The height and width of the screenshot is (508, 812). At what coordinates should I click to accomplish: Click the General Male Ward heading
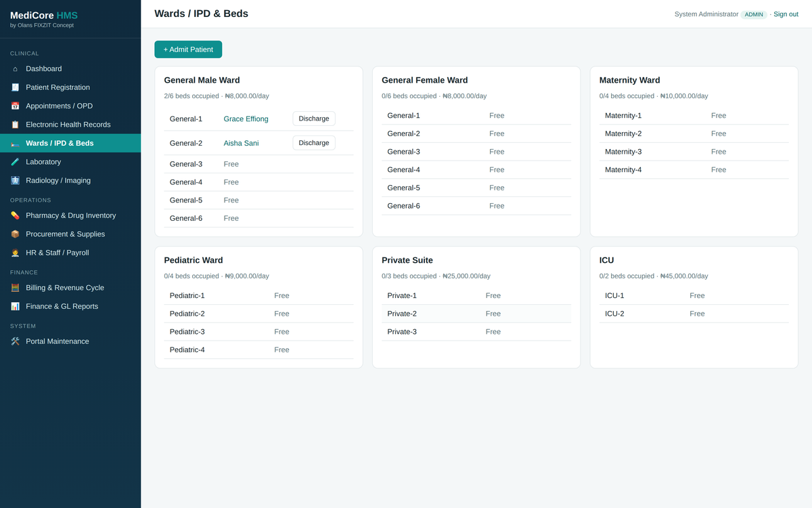202,80
